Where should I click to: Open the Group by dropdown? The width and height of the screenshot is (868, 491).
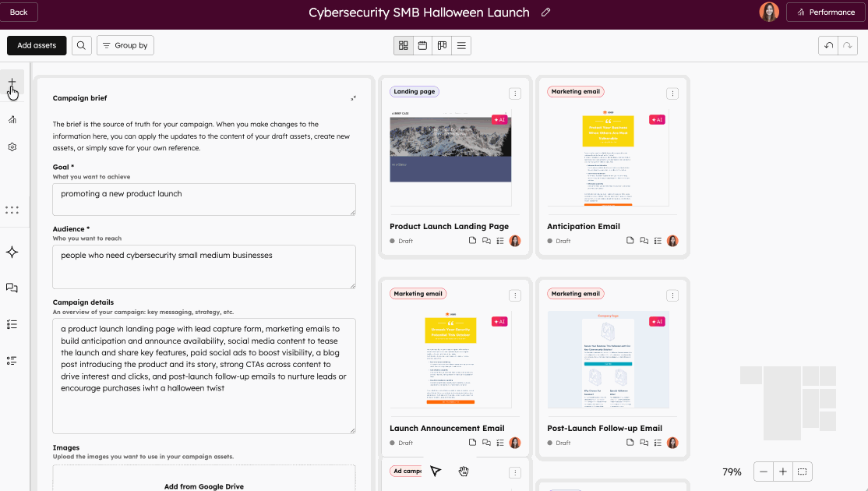click(125, 45)
